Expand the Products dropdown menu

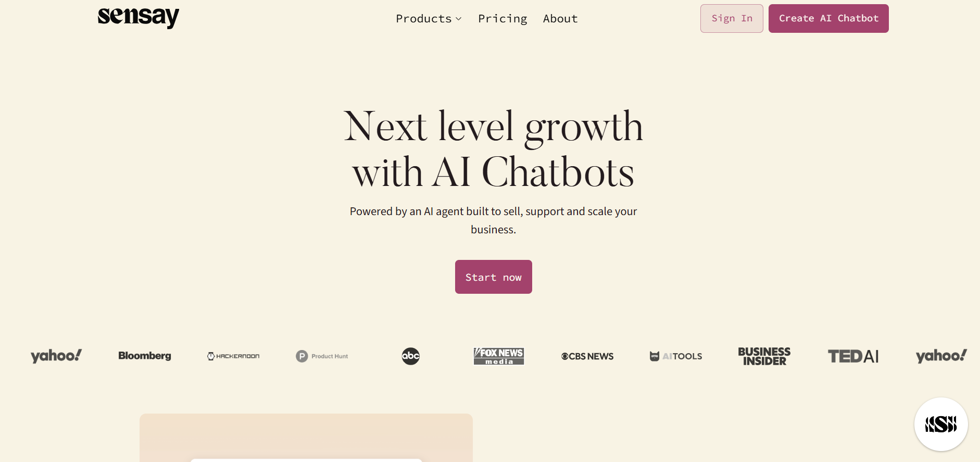[424, 19]
